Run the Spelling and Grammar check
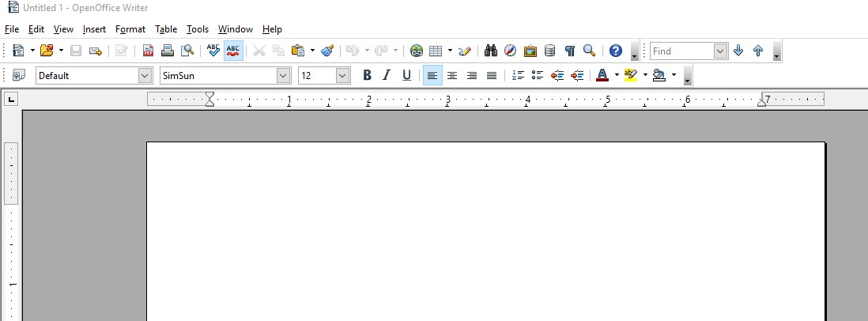Viewport: 868px width, 321px height. 213,51
